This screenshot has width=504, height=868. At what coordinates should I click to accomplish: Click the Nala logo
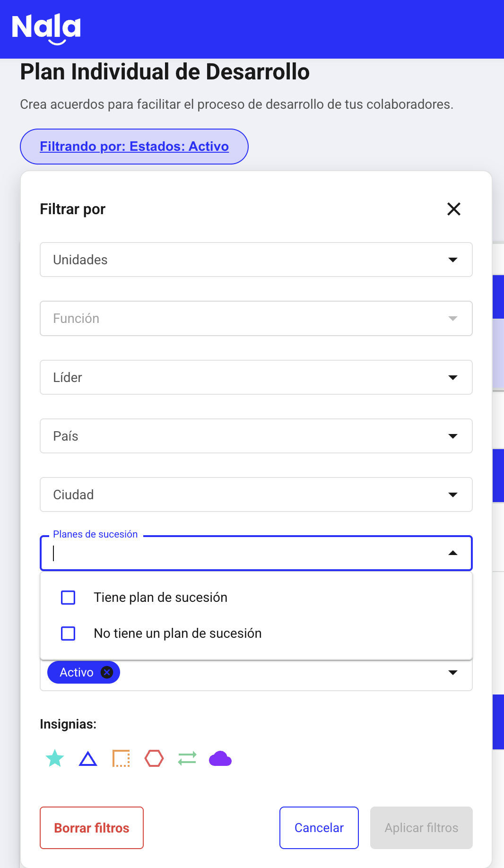coord(46,28)
